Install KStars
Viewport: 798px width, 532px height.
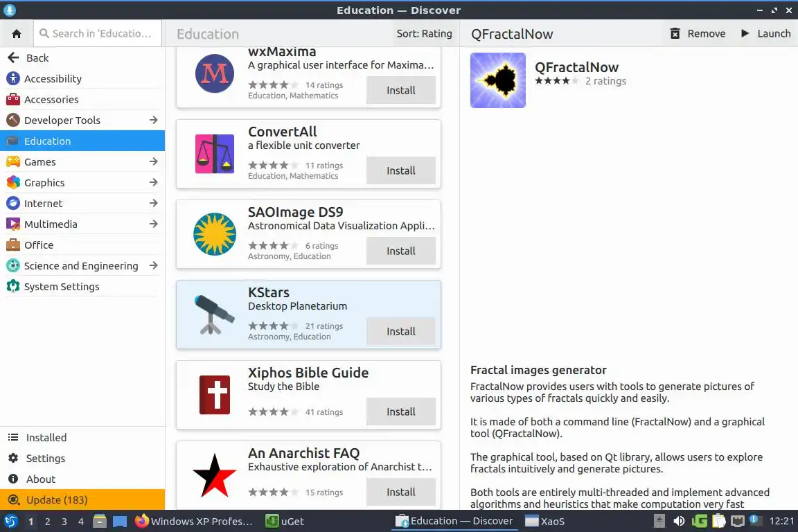pos(401,331)
